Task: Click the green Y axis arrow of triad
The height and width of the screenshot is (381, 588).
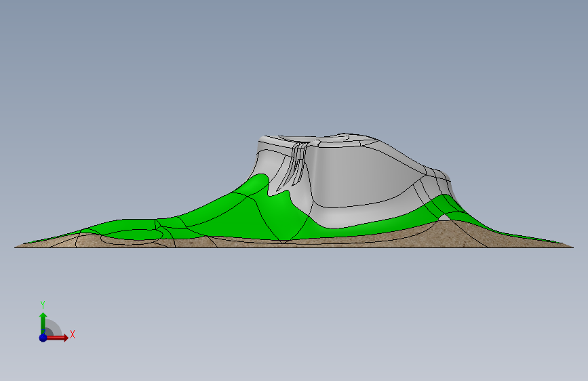Action: coord(43,323)
